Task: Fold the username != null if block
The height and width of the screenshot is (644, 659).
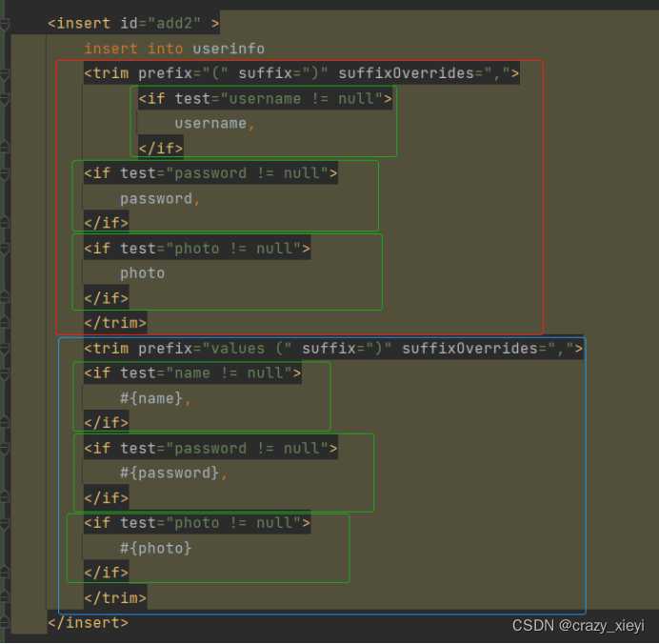Action: pos(5,100)
